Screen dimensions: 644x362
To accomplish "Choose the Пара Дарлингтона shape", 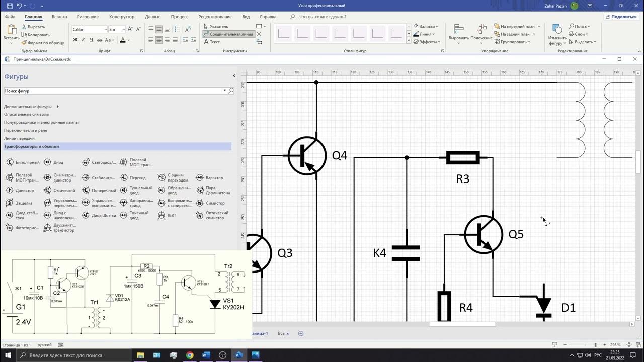I will coord(213,191).
